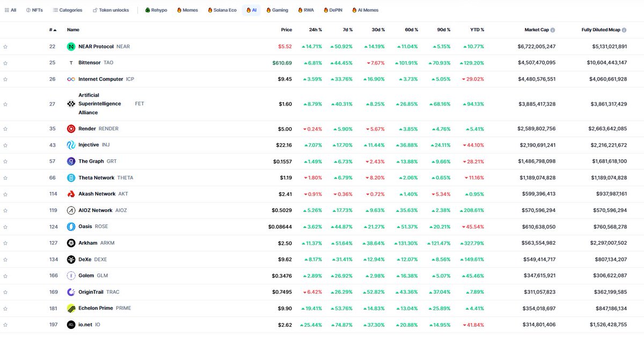Select the Gaming category

click(x=277, y=10)
